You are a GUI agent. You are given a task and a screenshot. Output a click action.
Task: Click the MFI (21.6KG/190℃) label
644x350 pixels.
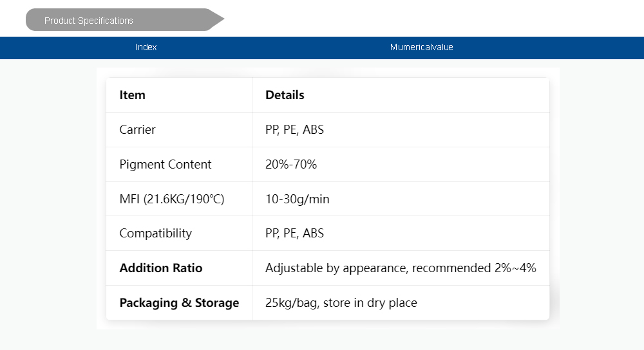click(x=172, y=199)
